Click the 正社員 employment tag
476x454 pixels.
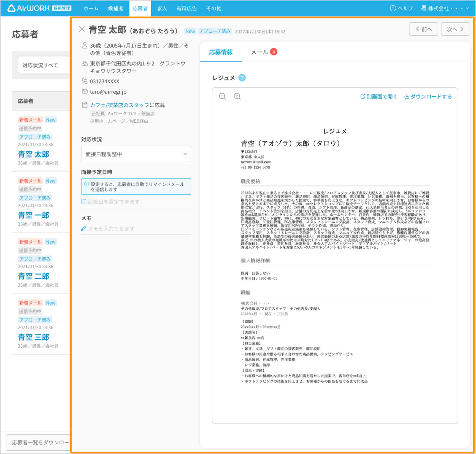coord(98,113)
